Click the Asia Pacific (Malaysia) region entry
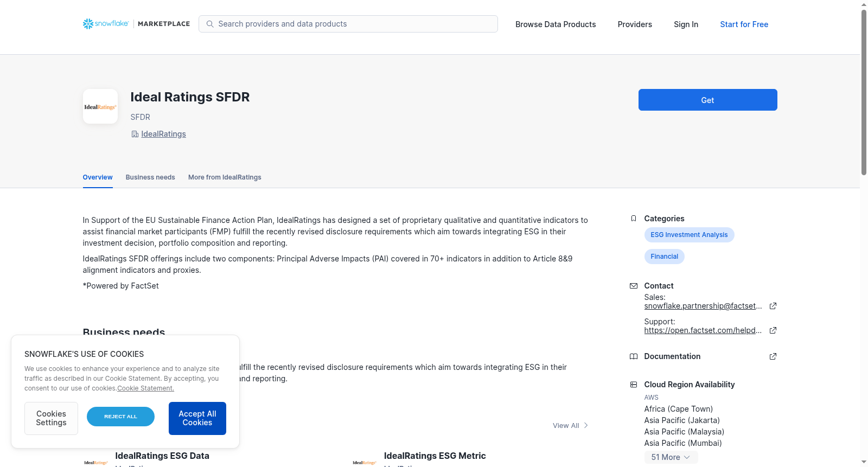This screenshot has width=868, height=467. 684,432
